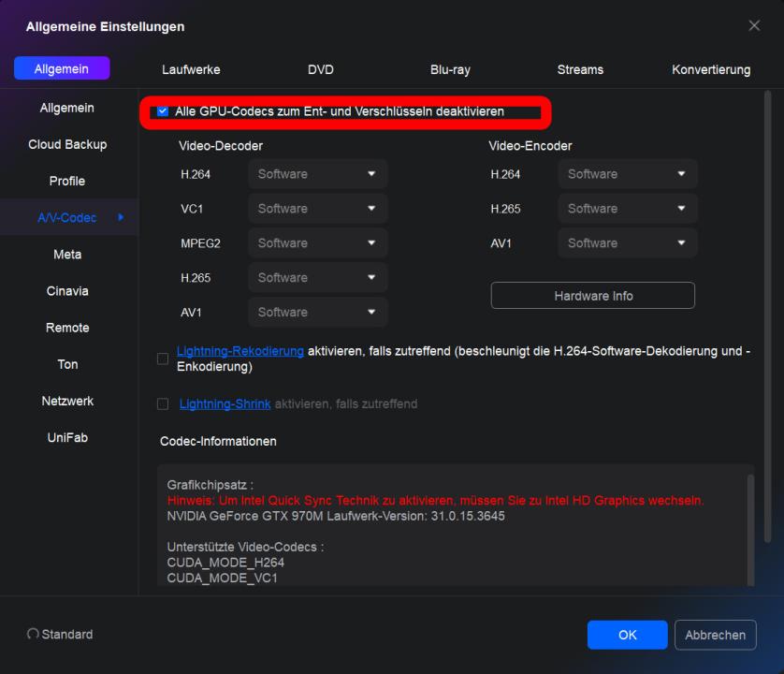Confirm settings with the OK button

pyautogui.click(x=627, y=635)
